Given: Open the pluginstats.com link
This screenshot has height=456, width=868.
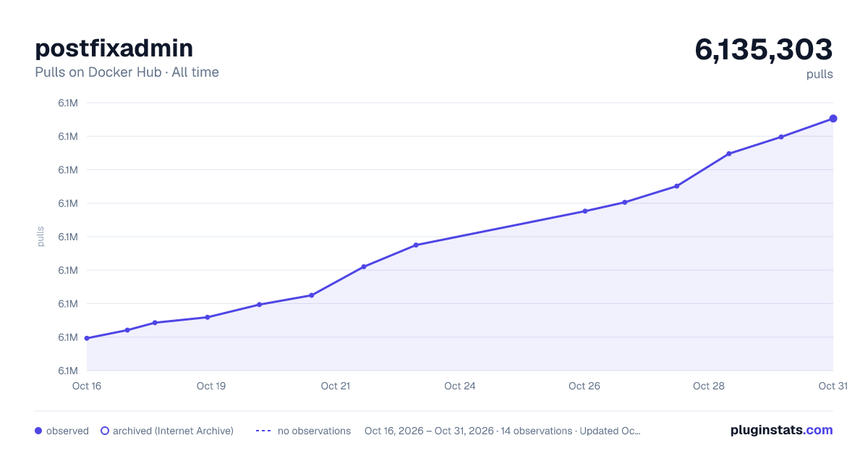Looking at the screenshot, I should coord(782,430).
